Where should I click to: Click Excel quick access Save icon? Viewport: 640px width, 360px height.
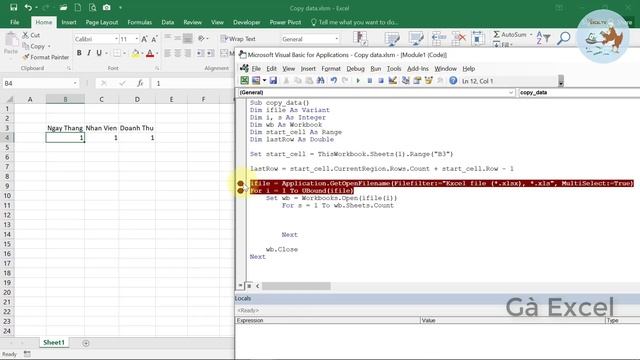(x=13, y=7)
